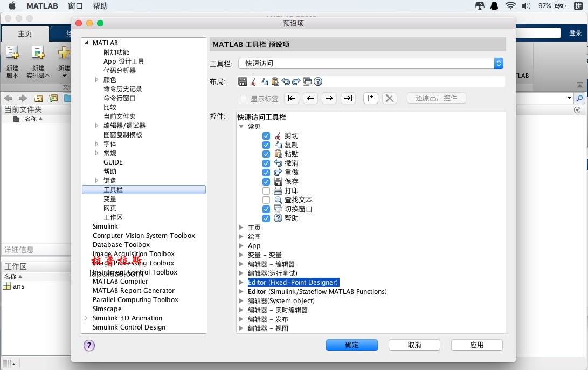Select 变量 in preferences tree
The image size is (588, 370).
[110, 199]
